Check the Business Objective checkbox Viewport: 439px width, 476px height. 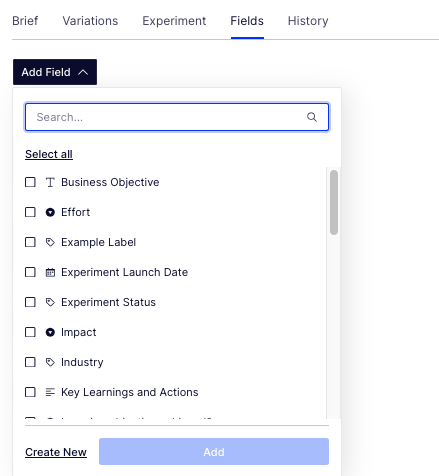(x=30, y=182)
